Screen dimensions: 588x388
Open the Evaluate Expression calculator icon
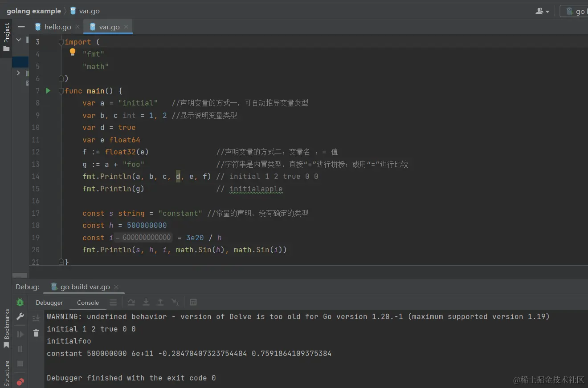click(x=193, y=303)
